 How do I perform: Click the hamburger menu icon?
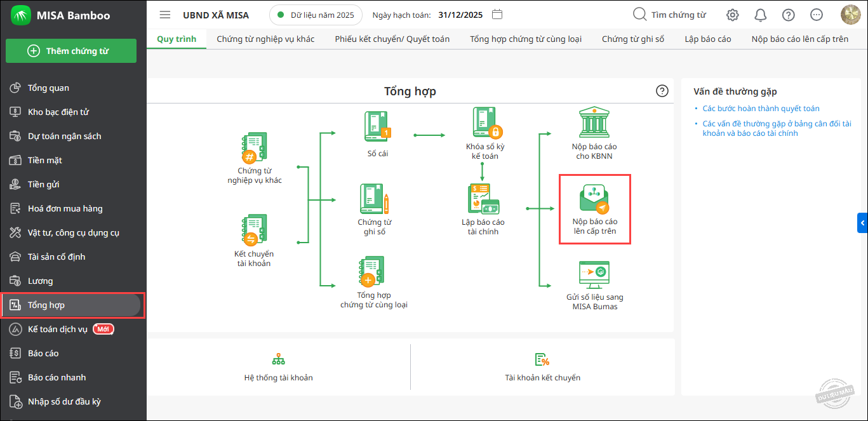point(165,15)
